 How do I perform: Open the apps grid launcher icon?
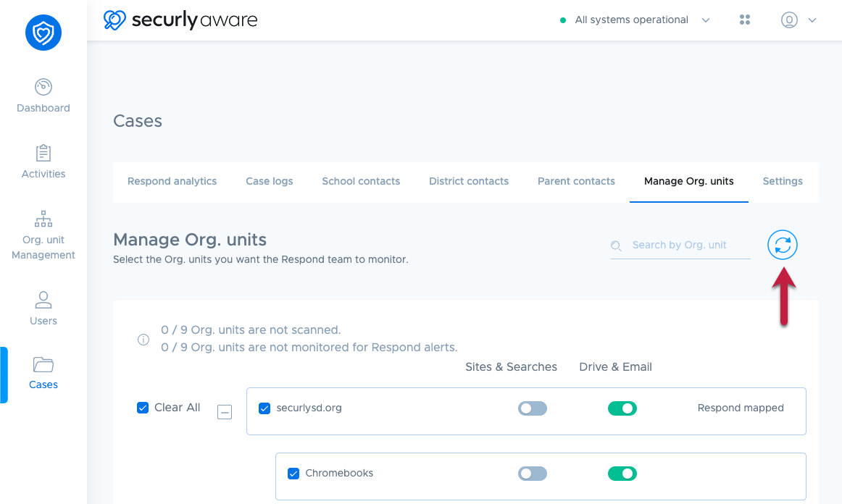click(745, 20)
